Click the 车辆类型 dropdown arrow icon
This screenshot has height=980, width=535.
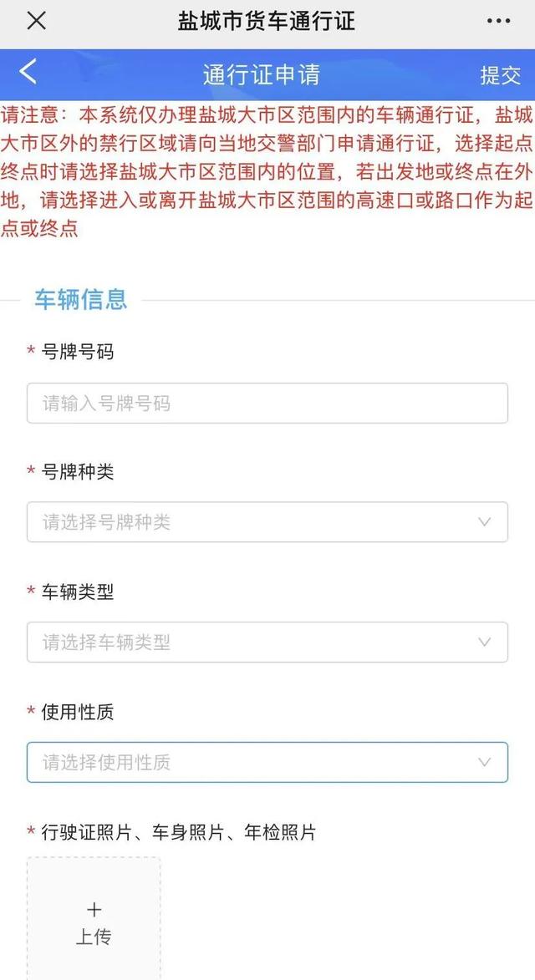483,642
